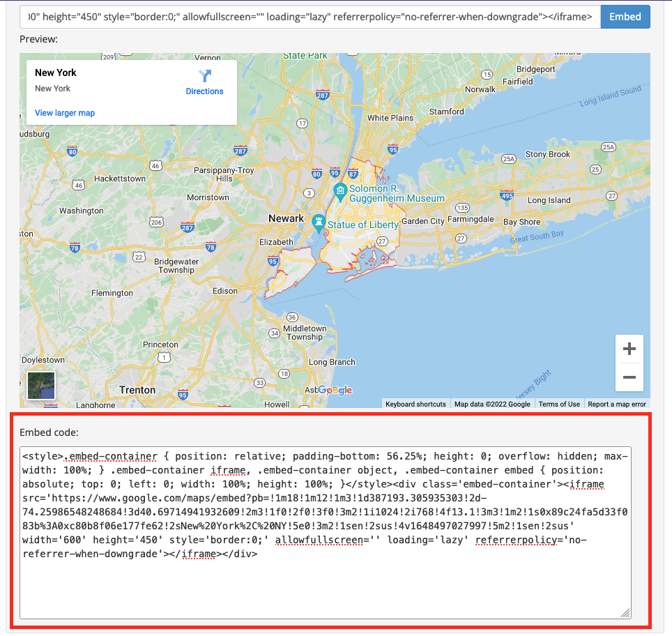This screenshot has height=636, width=672.
Task: Zoom in with the plus icon
Action: pos(629,349)
